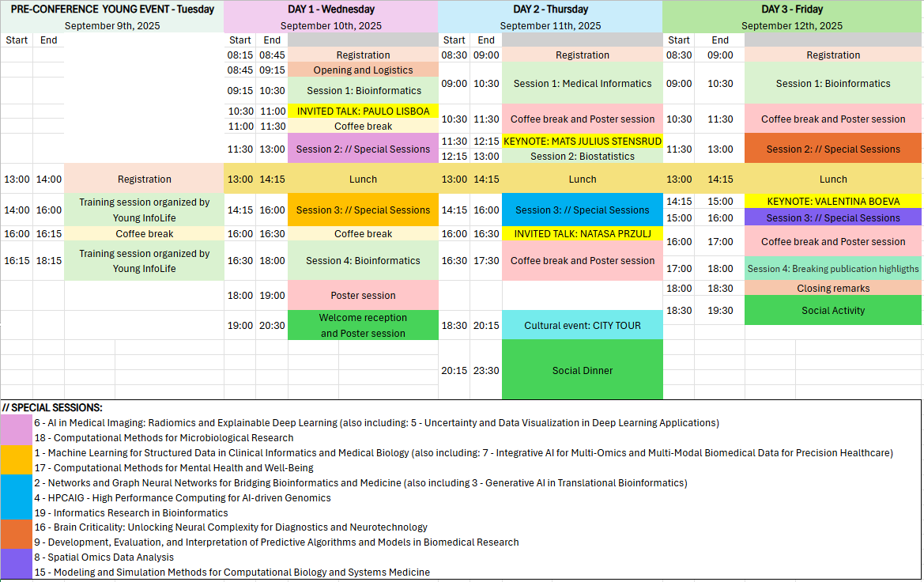Click the Social Dinner cell
The width and height of the screenshot is (924, 582).
click(582, 370)
